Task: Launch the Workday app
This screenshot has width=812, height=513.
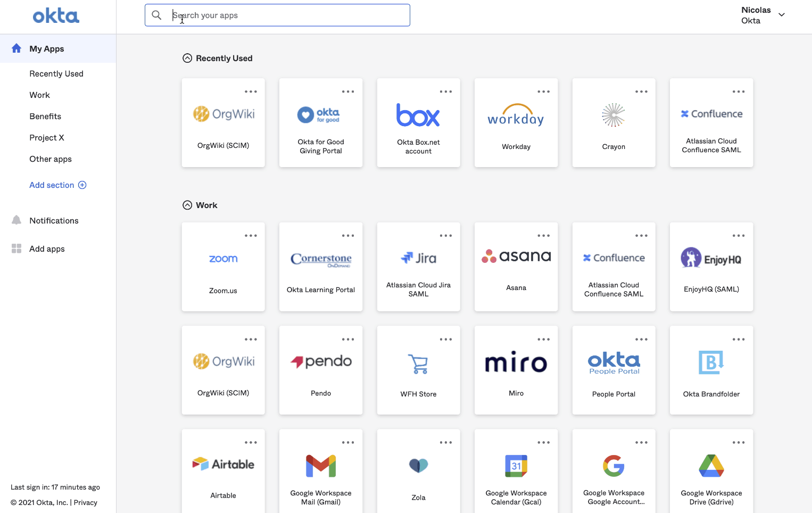Action: pyautogui.click(x=516, y=123)
